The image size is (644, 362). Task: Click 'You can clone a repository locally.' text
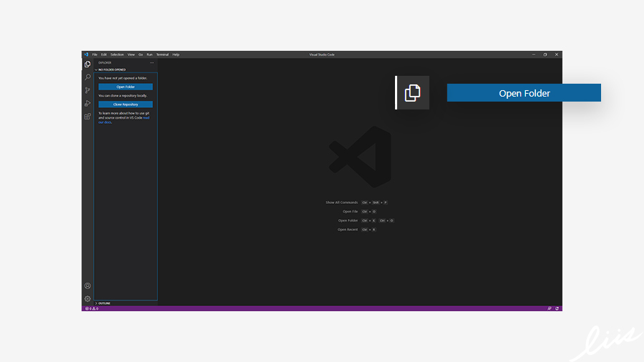(122, 96)
